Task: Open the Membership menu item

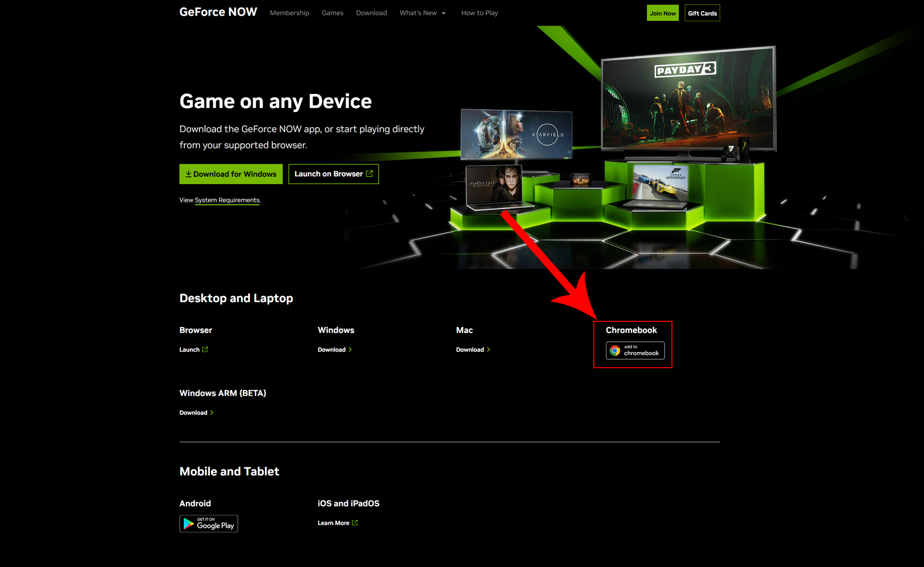Action: (x=289, y=12)
